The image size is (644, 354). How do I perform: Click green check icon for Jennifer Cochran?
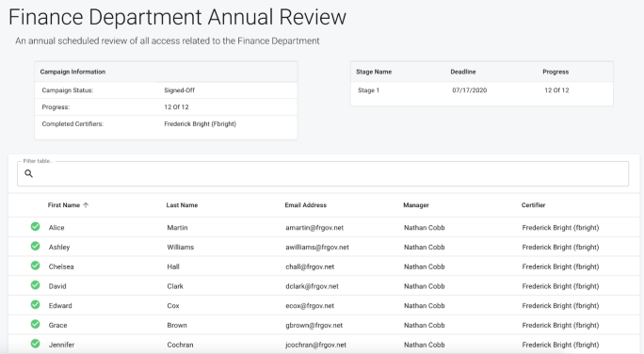(x=36, y=344)
